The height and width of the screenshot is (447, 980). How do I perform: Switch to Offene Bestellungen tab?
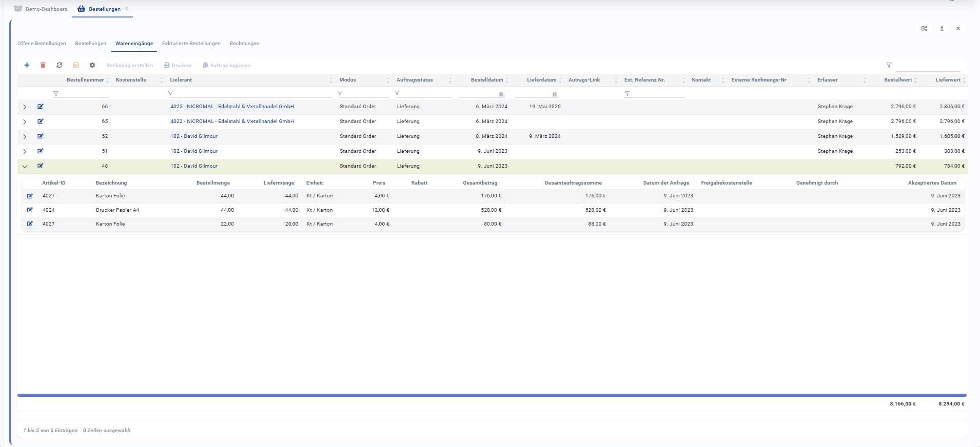(x=42, y=44)
